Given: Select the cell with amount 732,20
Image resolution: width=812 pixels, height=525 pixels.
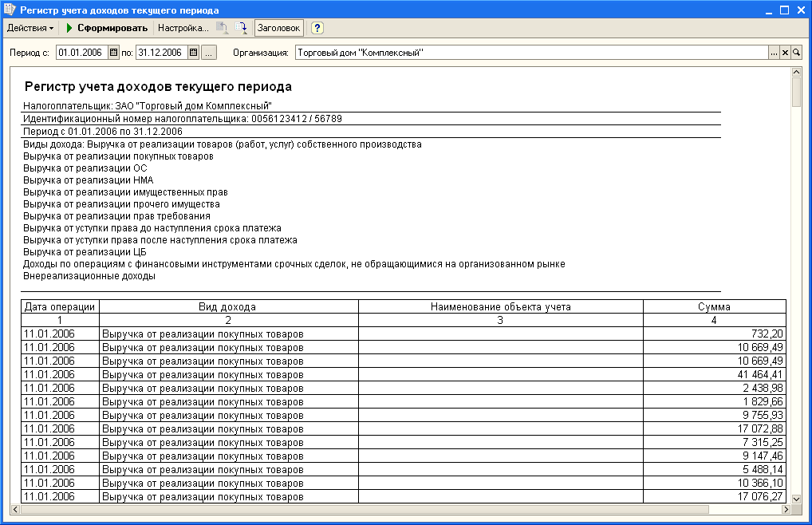Looking at the screenshot, I should [x=715, y=334].
